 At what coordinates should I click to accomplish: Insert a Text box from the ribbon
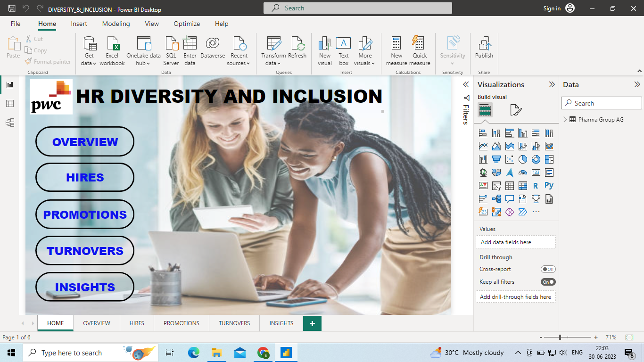344,49
